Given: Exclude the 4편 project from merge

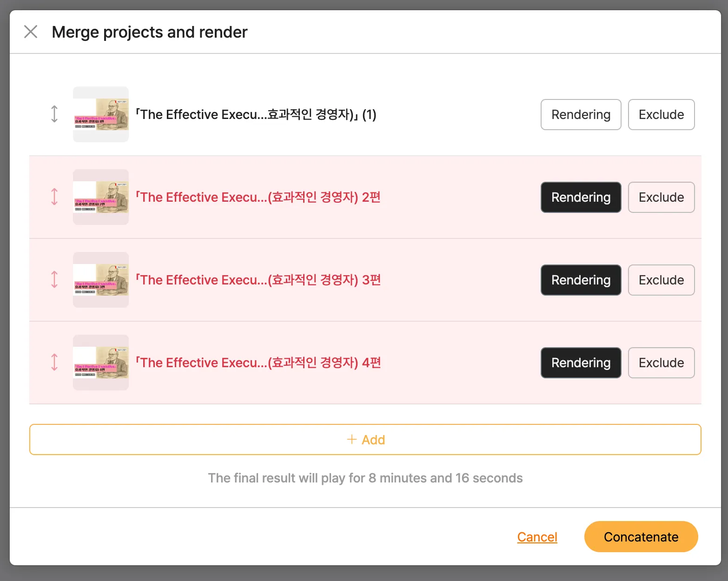Looking at the screenshot, I should pyautogui.click(x=661, y=363).
